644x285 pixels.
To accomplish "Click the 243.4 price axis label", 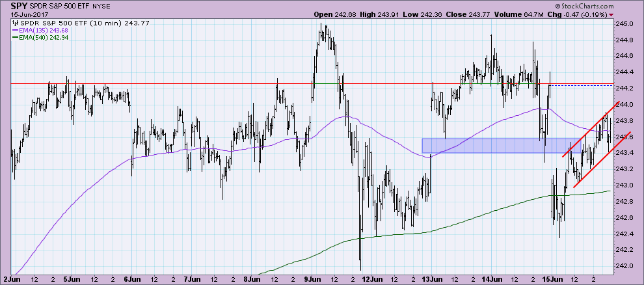I will click(623, 153).
